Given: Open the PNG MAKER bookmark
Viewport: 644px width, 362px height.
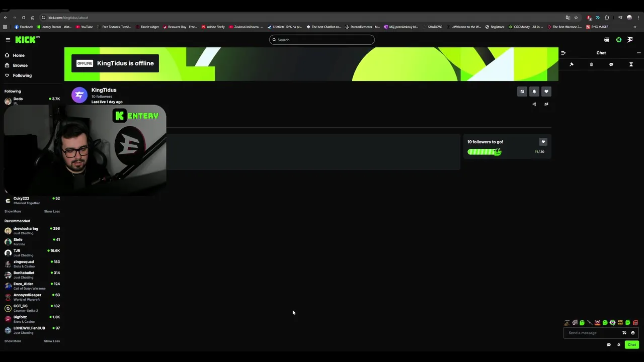Looking at the screenshot, I should pyautogui.click(x=597, y=27).
